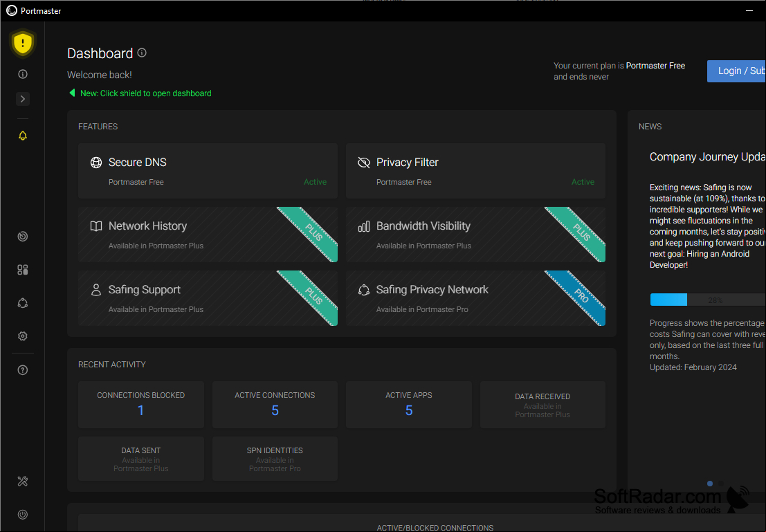Click the 'RECENT ACTIVITY' section heading
The height and width of the screenshot is (532, 766).
coord(112,365)
